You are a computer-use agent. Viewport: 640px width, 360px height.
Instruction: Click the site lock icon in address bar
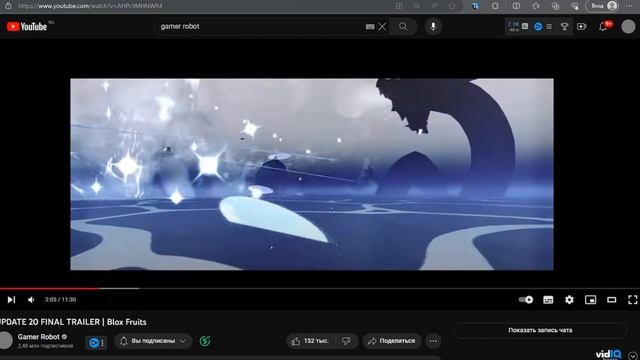pyautogui.click(x=8, y=6)
